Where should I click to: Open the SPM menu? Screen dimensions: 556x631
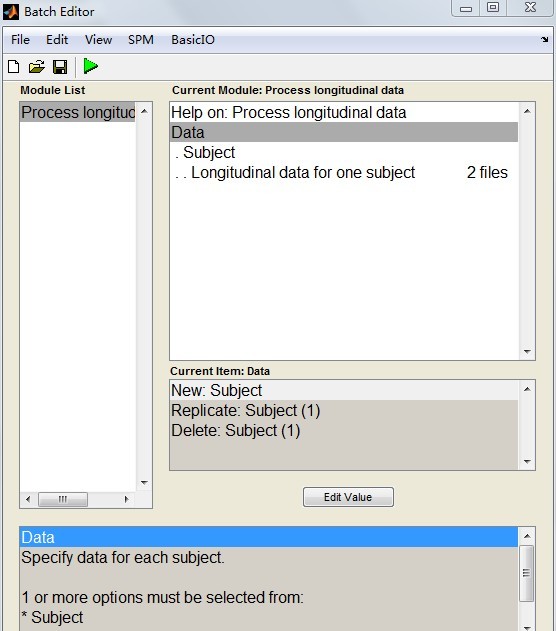click(140, 40)
